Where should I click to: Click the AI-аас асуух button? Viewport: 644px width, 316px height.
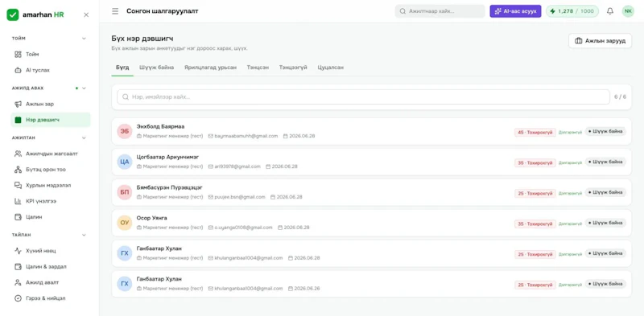coord(515,11)
